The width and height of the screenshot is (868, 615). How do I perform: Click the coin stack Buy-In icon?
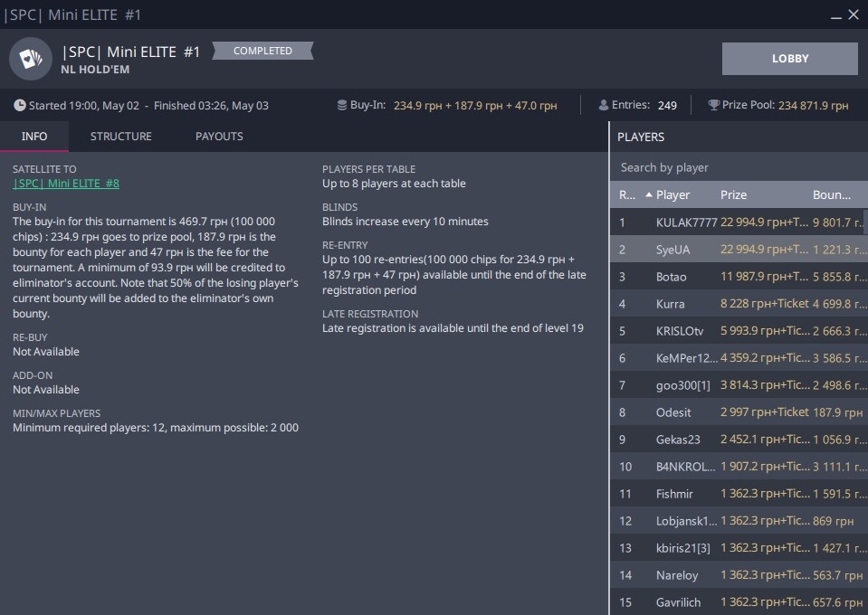pos(342,105)
